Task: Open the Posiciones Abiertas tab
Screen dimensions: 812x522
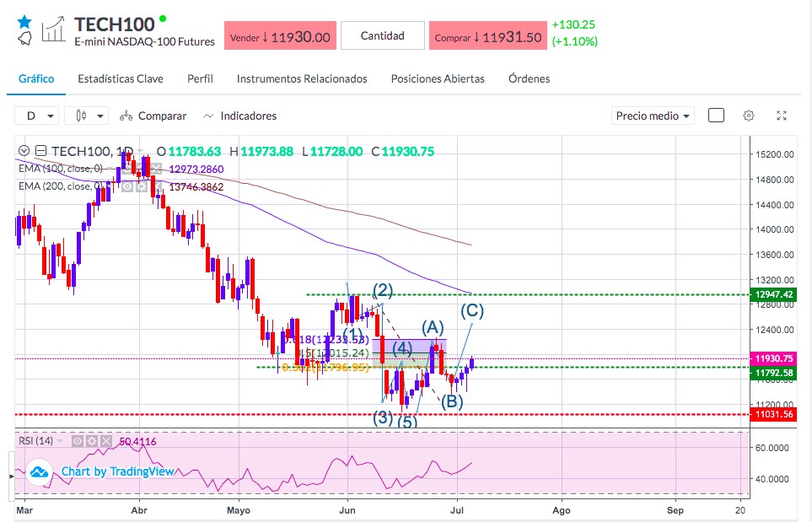Action: [438, 78]
